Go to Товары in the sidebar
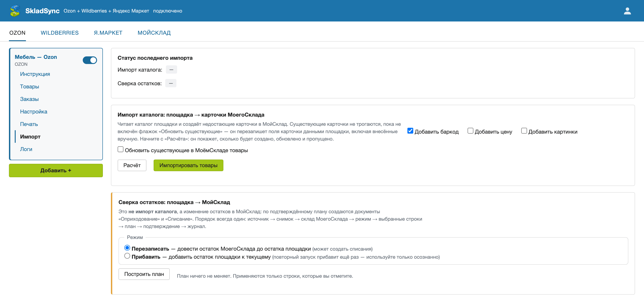This screenshot has height=307, width=644. coord(30,87)
